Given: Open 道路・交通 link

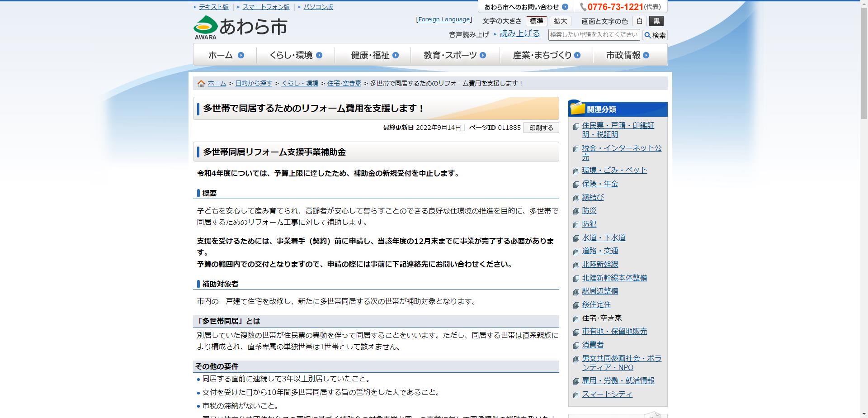Looking at the screenshot, I should (600, 251).
